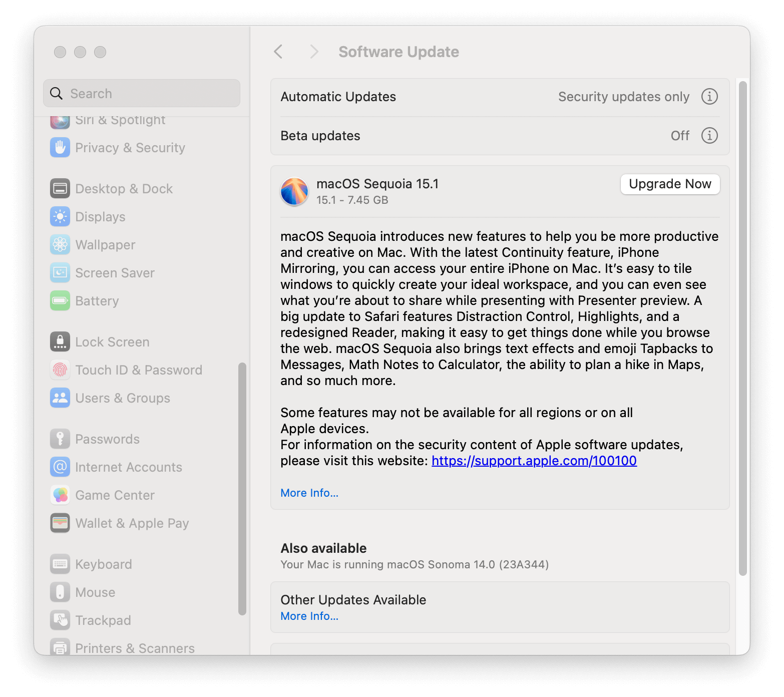Select Battery label in sidebar
This screenshot has height=697, width=784.
click(x=97, y=301)
